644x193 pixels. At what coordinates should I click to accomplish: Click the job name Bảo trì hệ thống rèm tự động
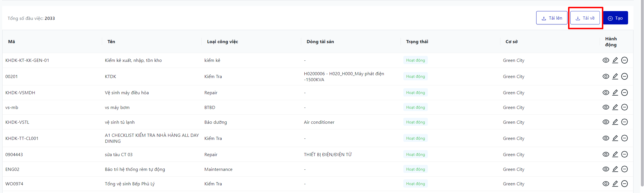point(135,169)
